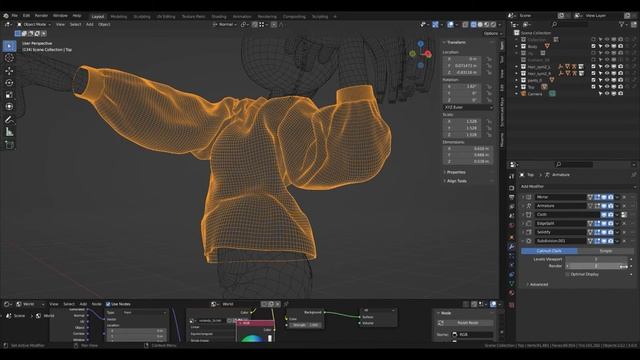
Task: Switch to the Modeling workspace tab
Action: coord(119,17)
